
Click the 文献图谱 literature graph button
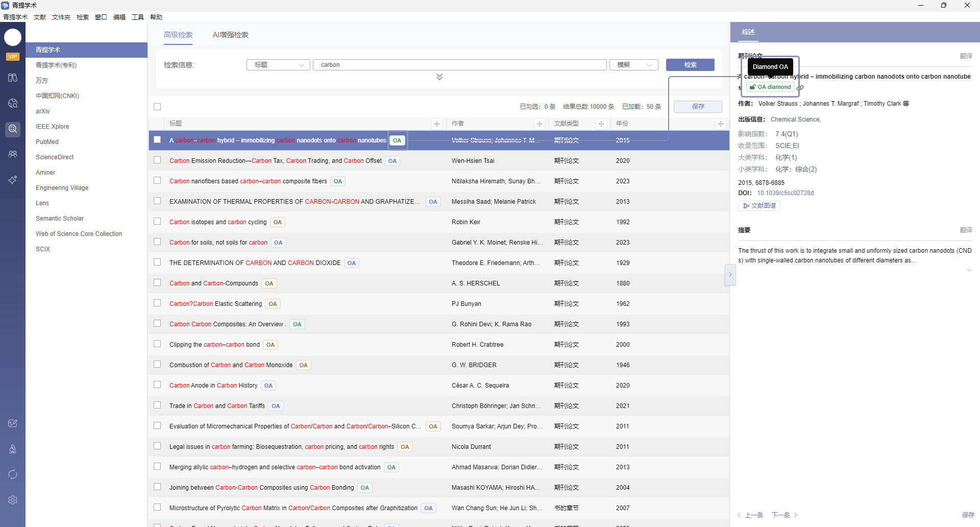coord(759,206)
